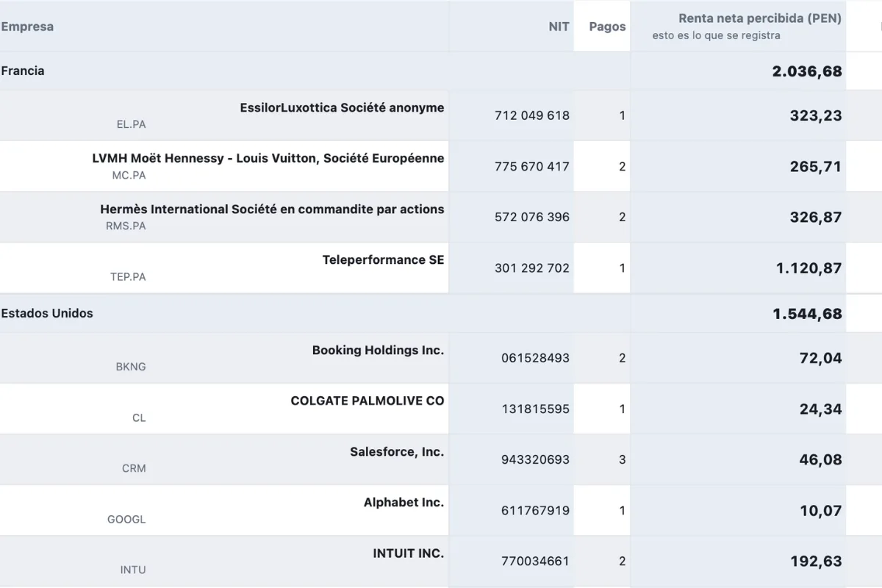Select Teleperformance SE company name
The image size is (882, 588).
[383, 259]
